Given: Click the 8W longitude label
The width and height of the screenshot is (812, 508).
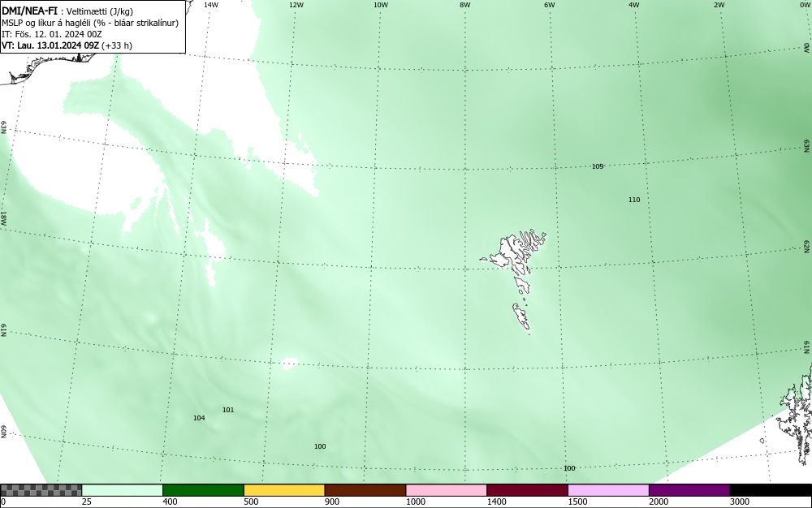Looking at the screenshot, I should (x=465, y=5).
